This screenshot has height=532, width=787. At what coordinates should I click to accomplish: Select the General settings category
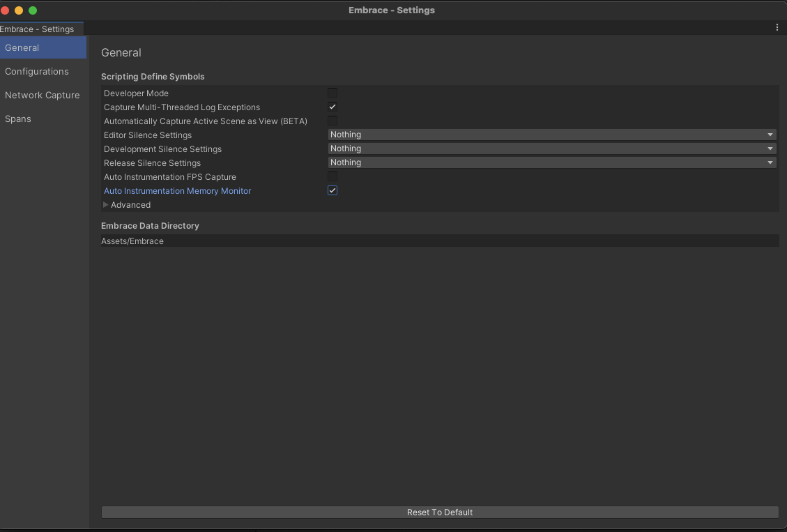(43, 47)
